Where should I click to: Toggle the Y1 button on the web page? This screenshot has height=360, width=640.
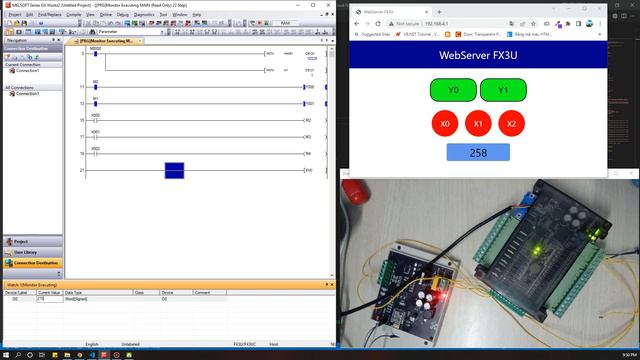(x=503, y=90)
